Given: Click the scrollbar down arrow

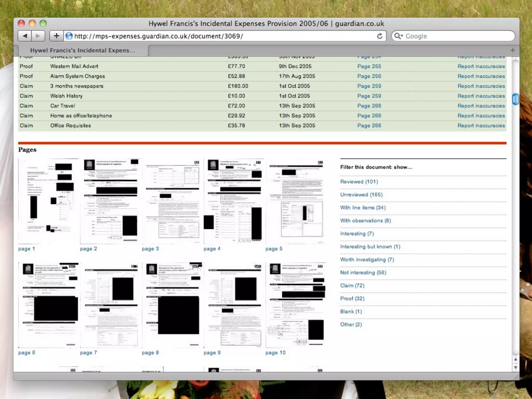Looking at the screenshot, I should [515, 367].
